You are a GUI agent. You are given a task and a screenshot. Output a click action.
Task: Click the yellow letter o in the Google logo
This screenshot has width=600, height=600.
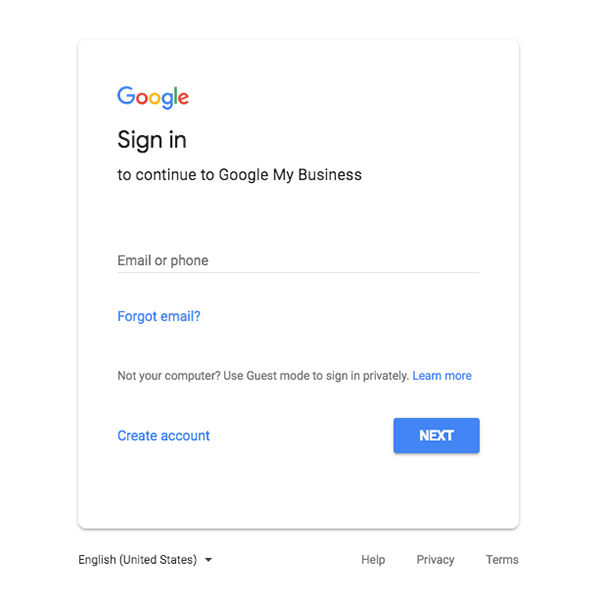(156, 98)
